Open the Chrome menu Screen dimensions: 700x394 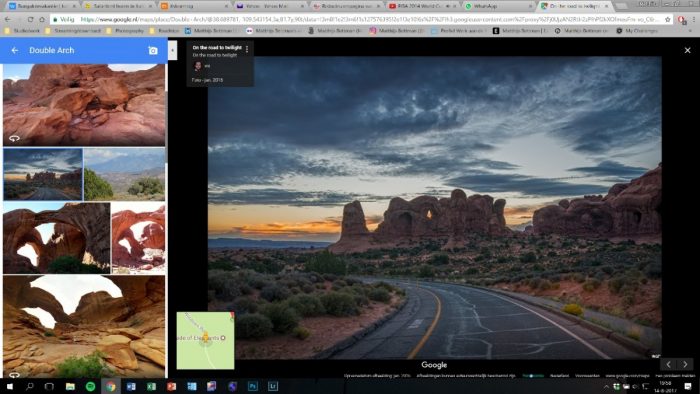click(x=694, y=20)
